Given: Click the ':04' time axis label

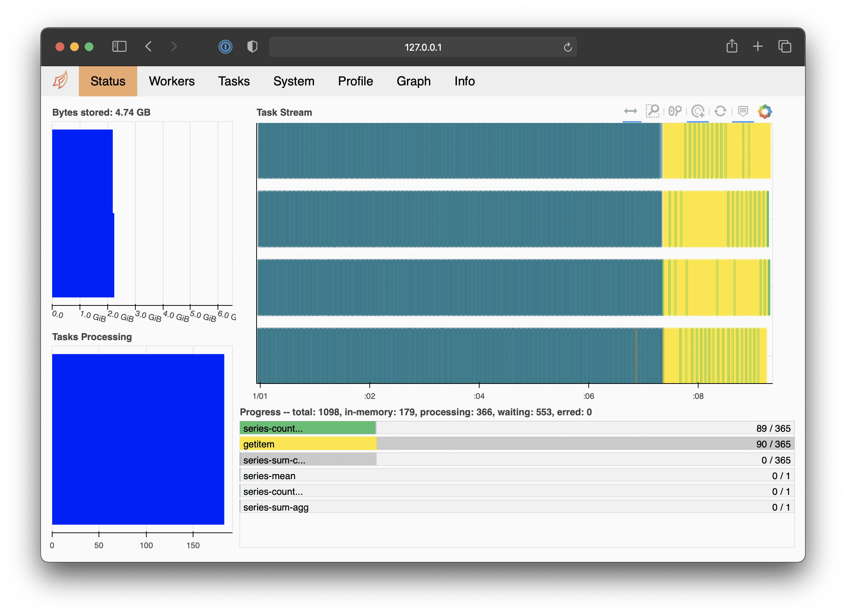Looking at the screenshot, I should coord(479,396).
